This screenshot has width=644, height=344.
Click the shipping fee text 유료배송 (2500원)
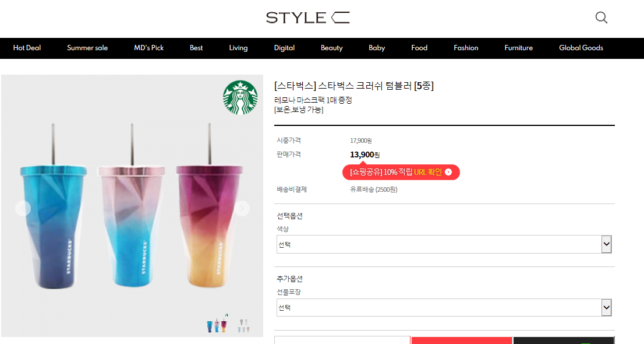[374, 189]
